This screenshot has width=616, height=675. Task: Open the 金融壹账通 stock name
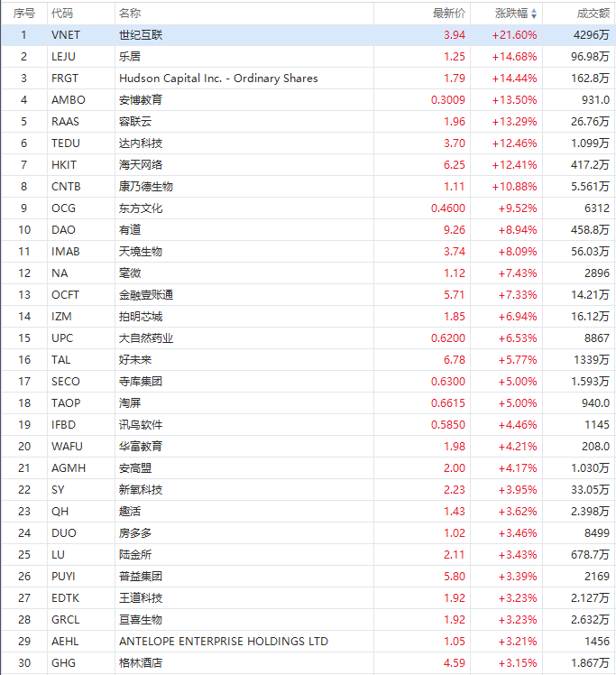coord(146,295)
